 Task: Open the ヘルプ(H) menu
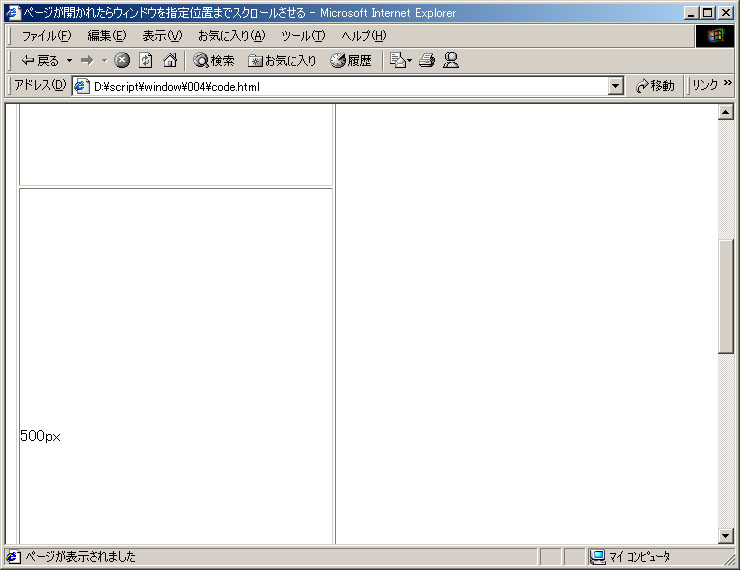click(363, 36)
